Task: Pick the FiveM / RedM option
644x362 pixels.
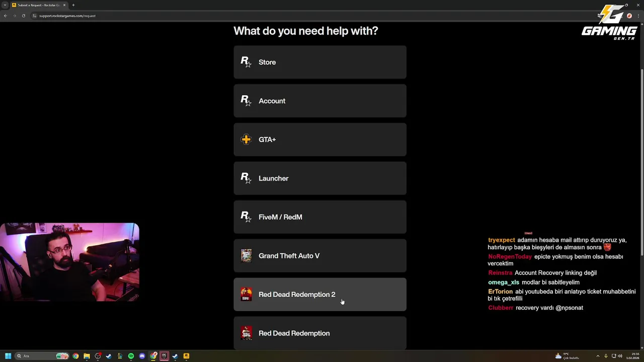Action: coord(320,217)
